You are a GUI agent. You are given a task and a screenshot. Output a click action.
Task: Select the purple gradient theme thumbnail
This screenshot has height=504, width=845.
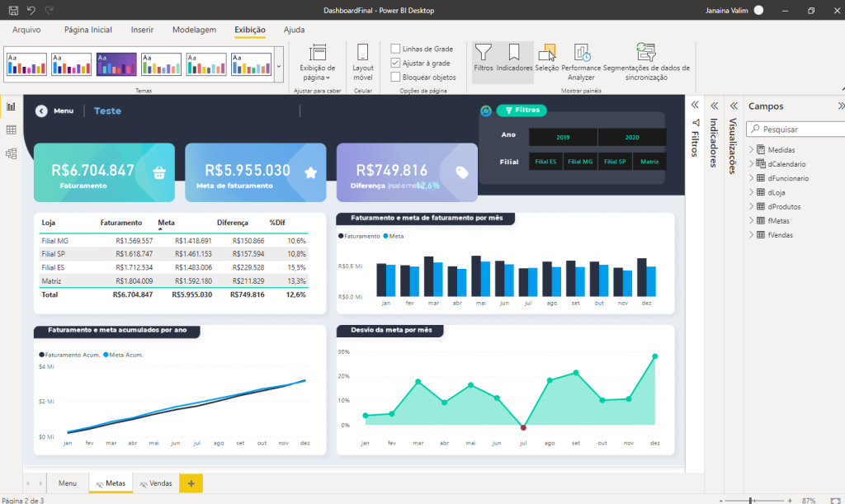pos(116,64)
